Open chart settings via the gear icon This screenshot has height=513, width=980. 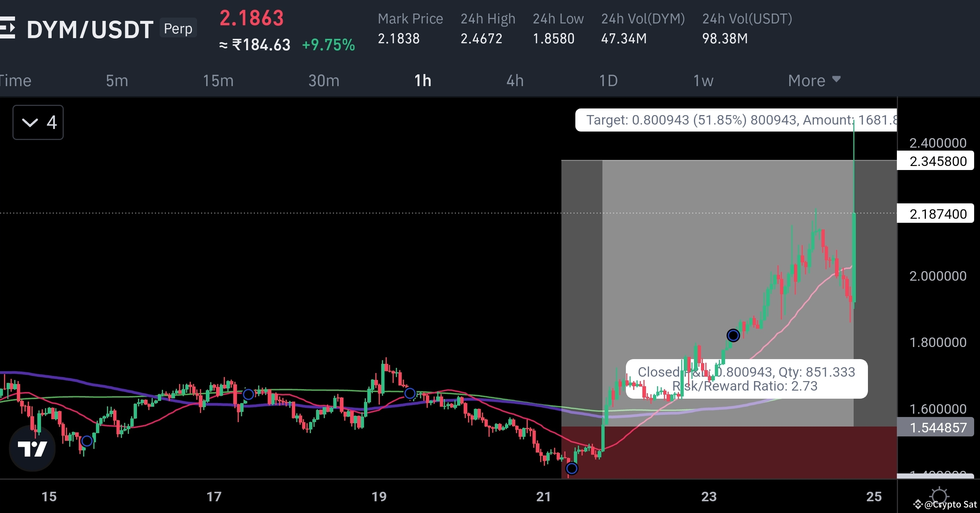940,497
